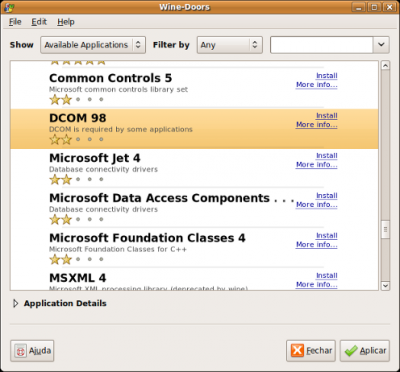Minimize the Wine-Doors window
This screenshot has height=372, width=400.
(x=359, y=7)
